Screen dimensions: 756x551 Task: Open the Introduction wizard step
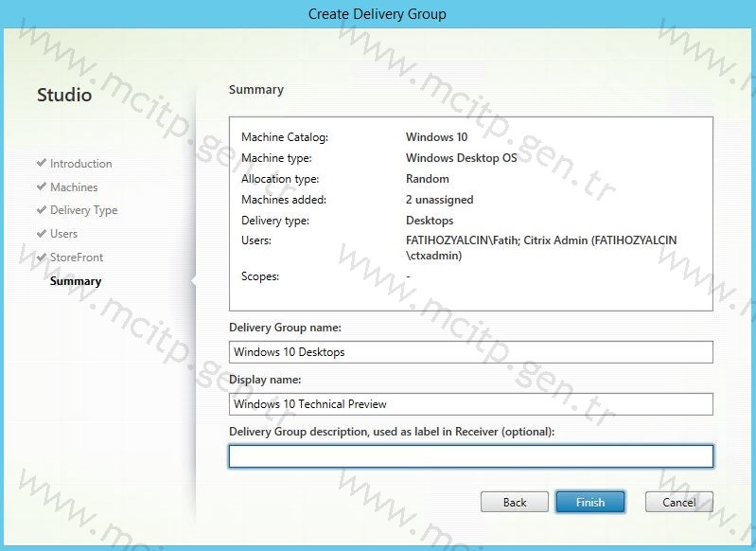81,164
